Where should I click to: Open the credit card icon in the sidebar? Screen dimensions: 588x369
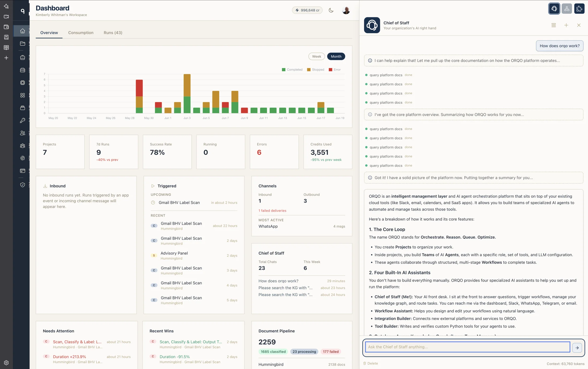(22, 171)
